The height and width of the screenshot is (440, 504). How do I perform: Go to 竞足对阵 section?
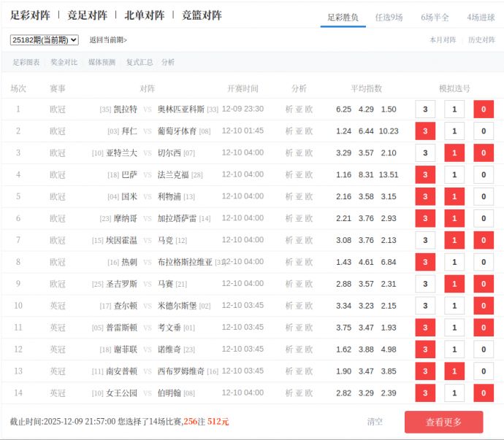[87, 15]
